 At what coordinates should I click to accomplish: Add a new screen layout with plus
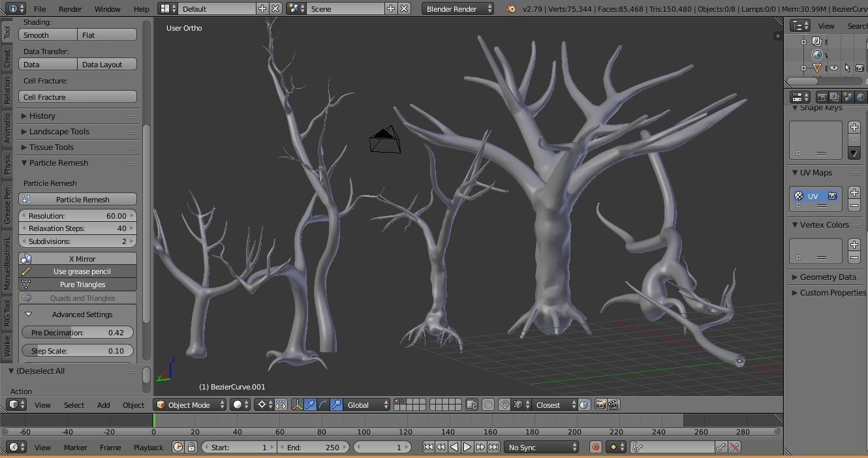point(262,8)
